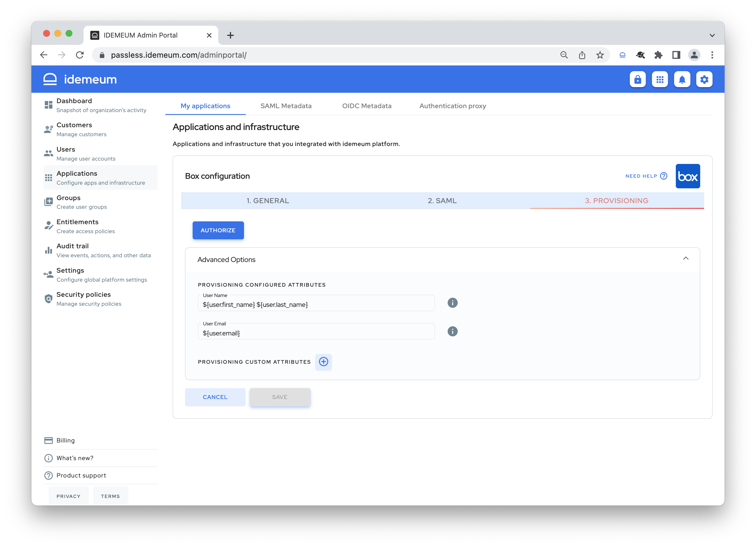
Task: Click the Save button
Action: [x=280, y=397]
